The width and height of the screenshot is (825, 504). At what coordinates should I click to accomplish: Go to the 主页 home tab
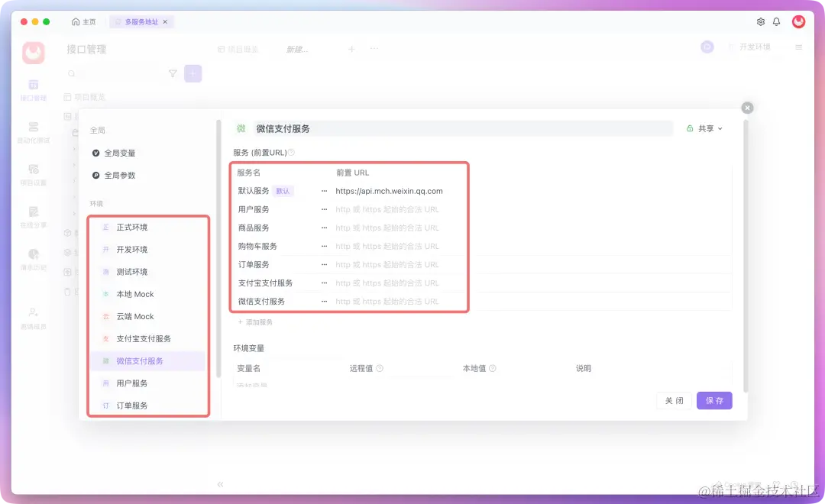tap(84, 21)
